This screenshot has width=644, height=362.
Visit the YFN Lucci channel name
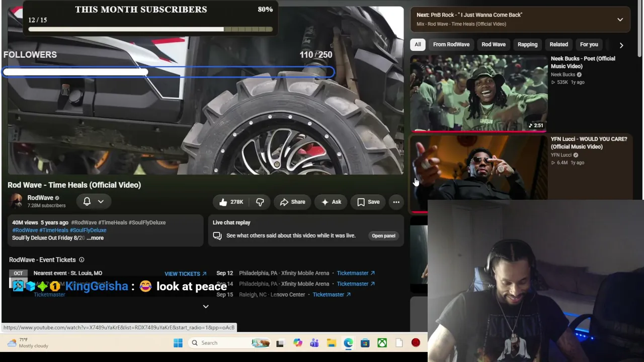coord(561,155)
